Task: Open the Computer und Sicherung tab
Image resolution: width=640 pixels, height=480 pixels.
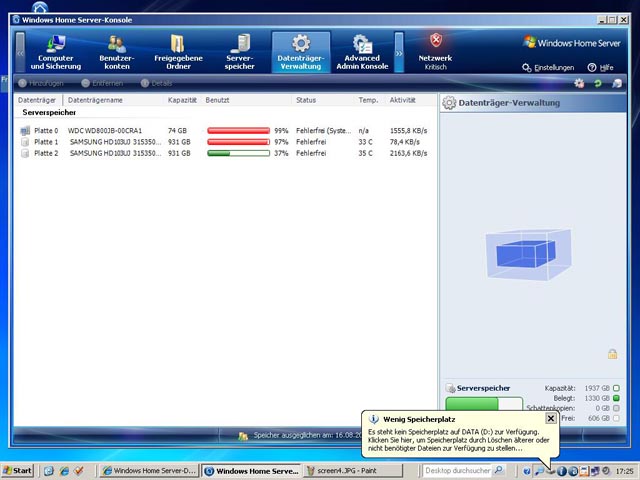Action: click(x=56, y=53)
